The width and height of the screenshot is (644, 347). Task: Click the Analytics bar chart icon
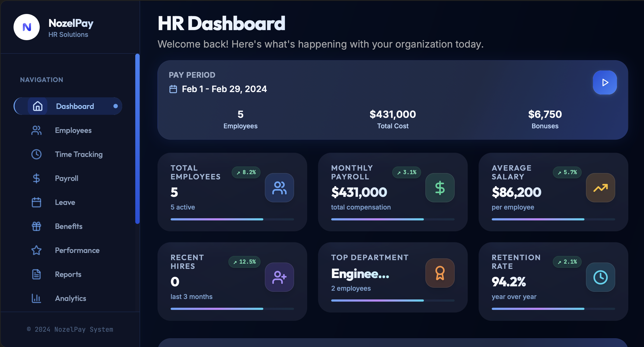pos(36,298)
